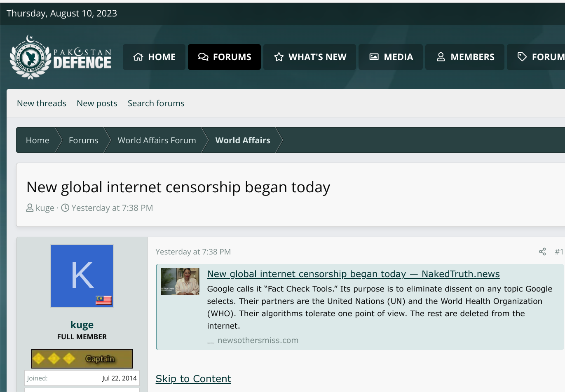This screenshot has height=392, width=565.
Task: Open the nav tab with tag icon
Action: click(536, 57)
